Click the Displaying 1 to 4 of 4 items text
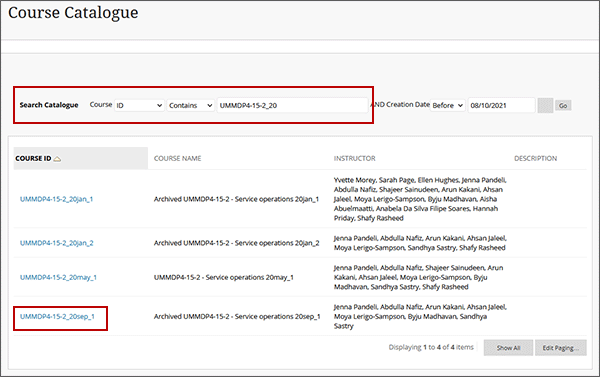The width and height of the screenshot is (600, 377). point(431,348)
